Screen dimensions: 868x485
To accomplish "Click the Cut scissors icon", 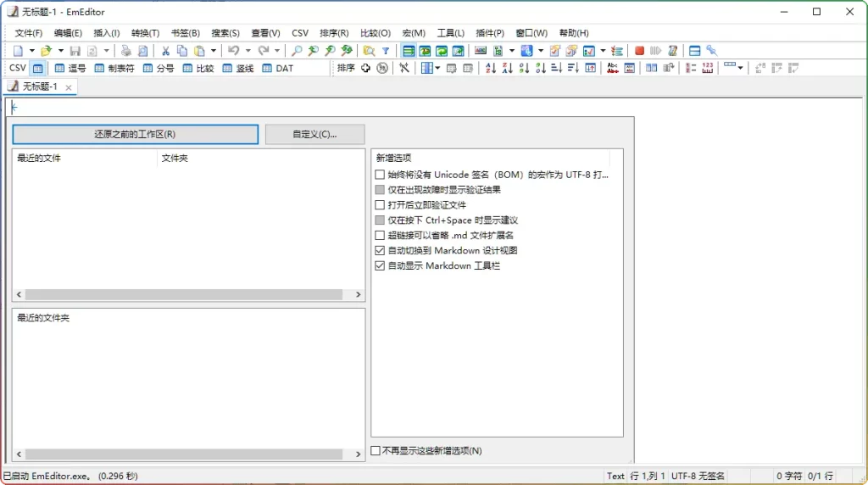I will tap(165, 51).
